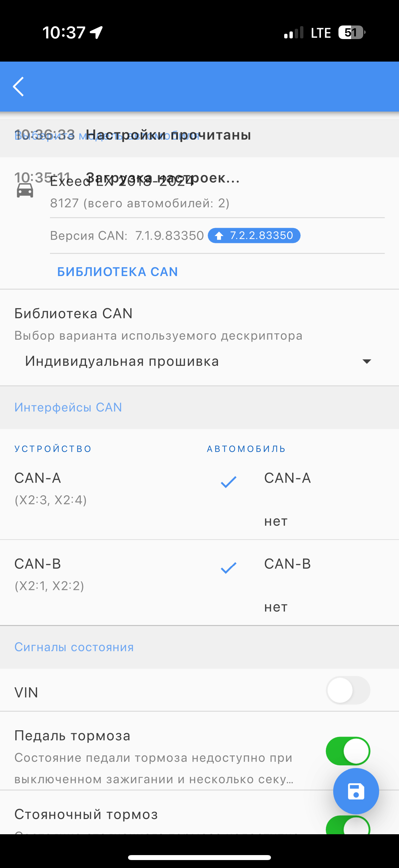Tap CAN update version 7.2.2.83350 badge
399x868 pixels.
254,235
